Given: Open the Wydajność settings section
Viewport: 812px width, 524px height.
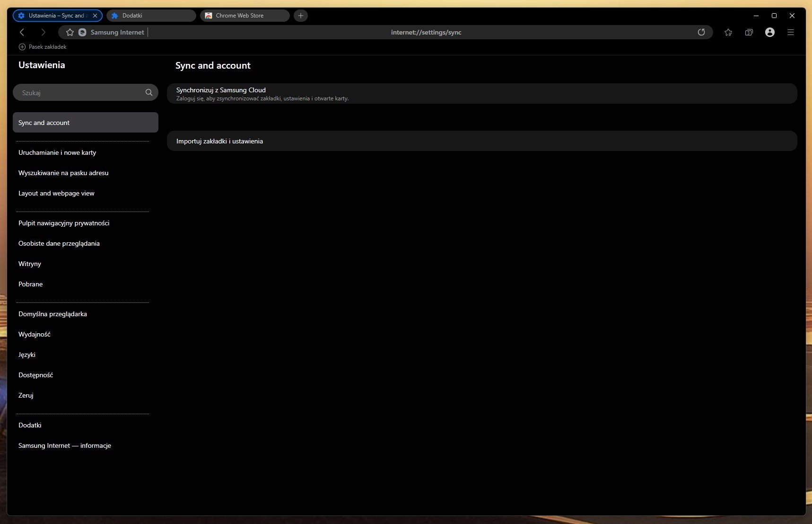Looking at the screenshot, I should tap(86, 334).
